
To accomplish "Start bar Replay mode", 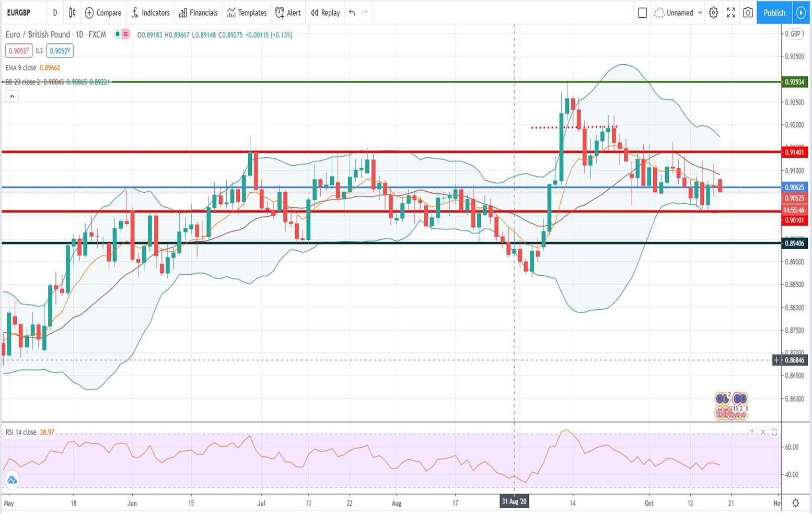I will tap(324, 13).
